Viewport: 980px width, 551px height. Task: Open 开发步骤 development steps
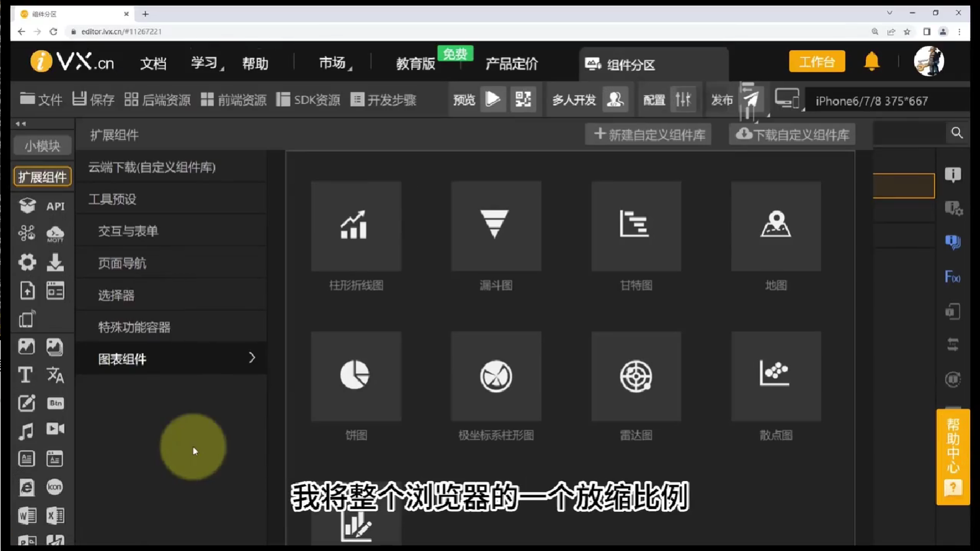[x=383, y=99]
